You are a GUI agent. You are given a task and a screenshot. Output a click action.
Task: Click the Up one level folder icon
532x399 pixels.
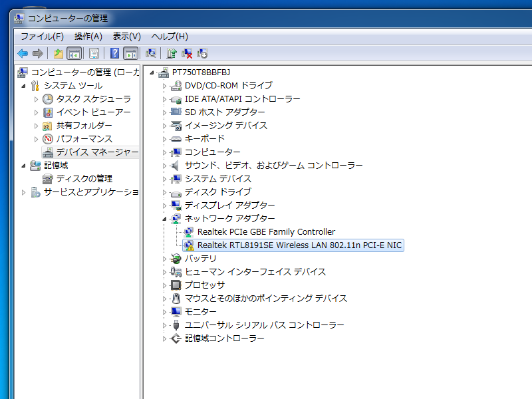59,53
